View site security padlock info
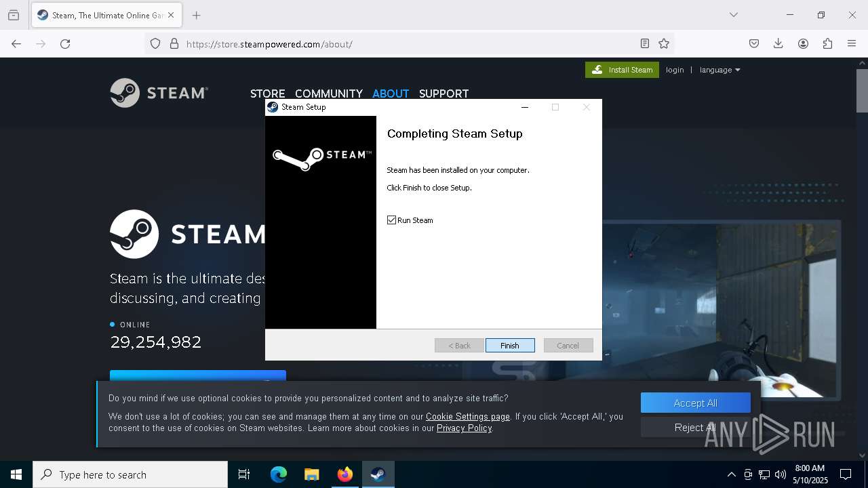The width and height of the screenshot is (868, 488). tap(174, 44)
